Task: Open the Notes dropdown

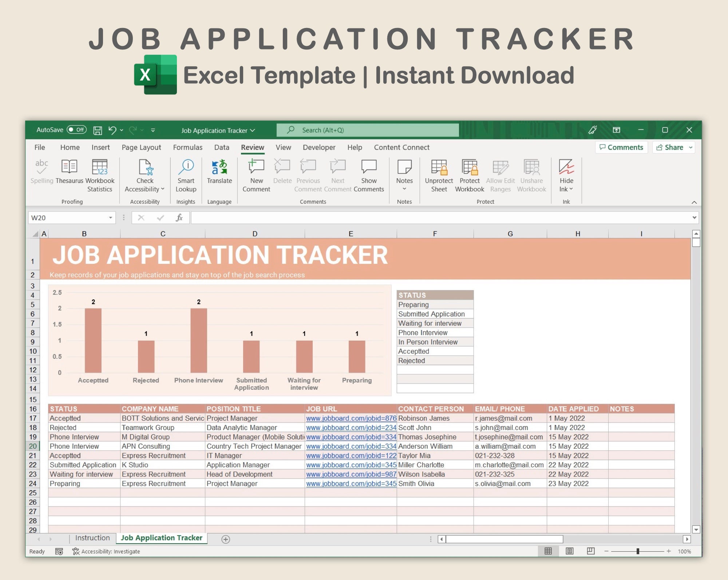Action: pyautogui.click(x=404, y=189)
